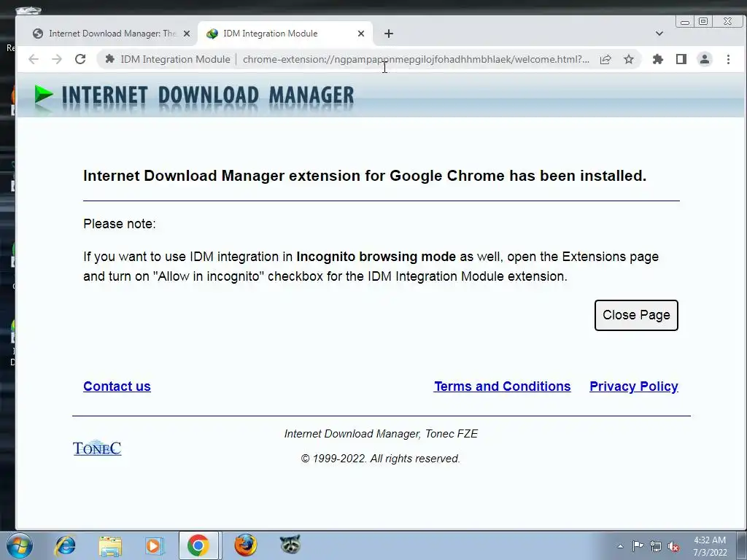The width and height of the screenshot is (747, 560).
Task: Open the Windows Start menu
Action: pos(20,545)
